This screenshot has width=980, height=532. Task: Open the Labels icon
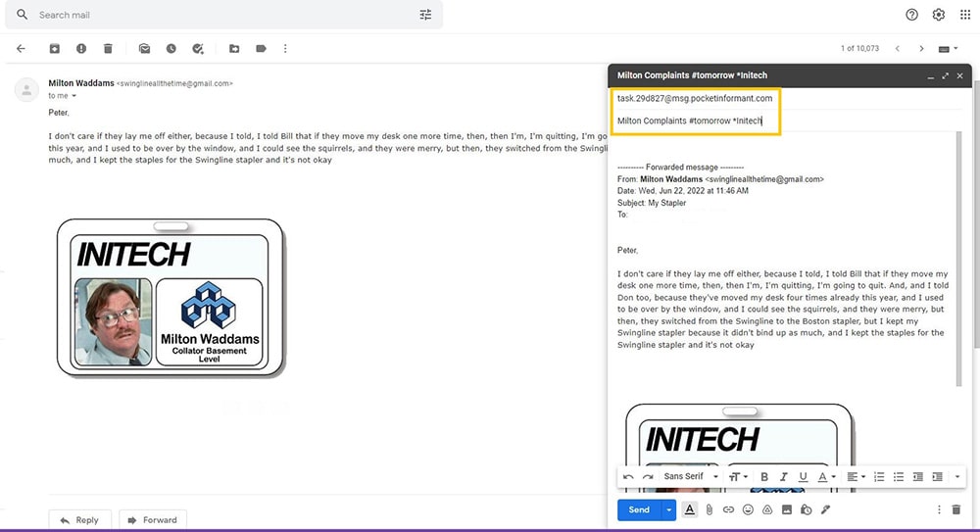tap(262, 48)
